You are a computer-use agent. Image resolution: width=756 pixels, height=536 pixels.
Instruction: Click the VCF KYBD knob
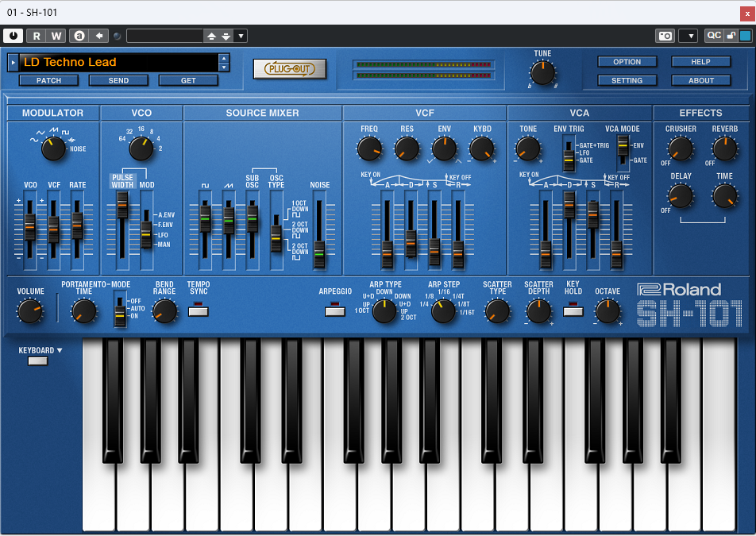point(482,148)
